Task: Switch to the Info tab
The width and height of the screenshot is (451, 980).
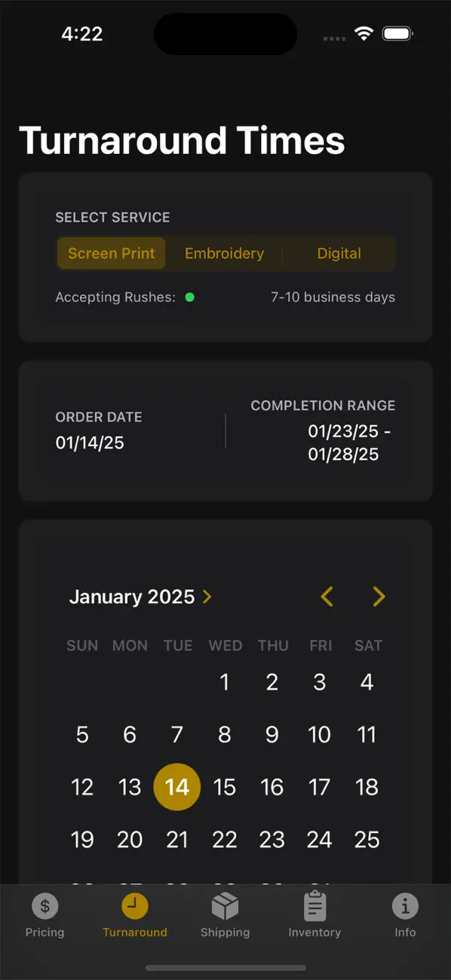Action: pyautogui.click(x=405, y=916)
